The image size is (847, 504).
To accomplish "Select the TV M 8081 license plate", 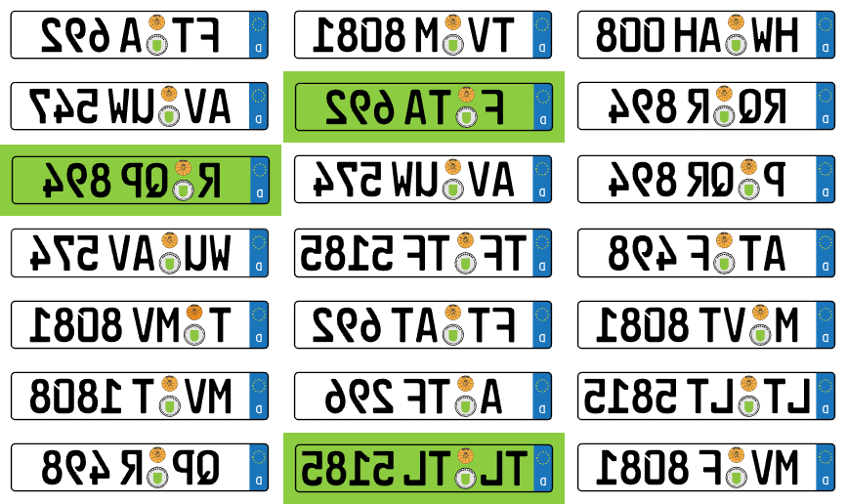I will pos(423,35).
